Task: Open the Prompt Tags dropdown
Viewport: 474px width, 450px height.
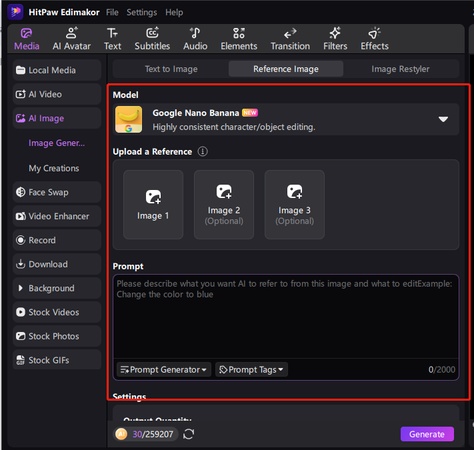Action: pos(251,369)
